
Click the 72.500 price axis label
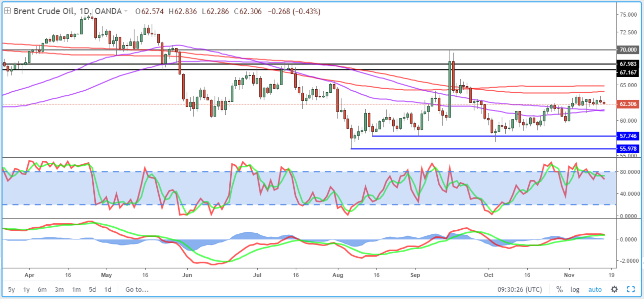(x=628, y=32)
